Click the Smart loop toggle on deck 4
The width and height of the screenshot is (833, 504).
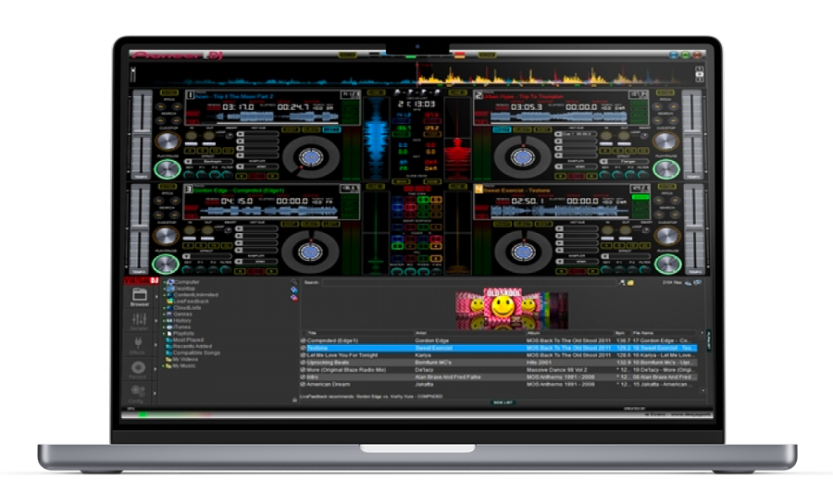click(x=645, y=231)
